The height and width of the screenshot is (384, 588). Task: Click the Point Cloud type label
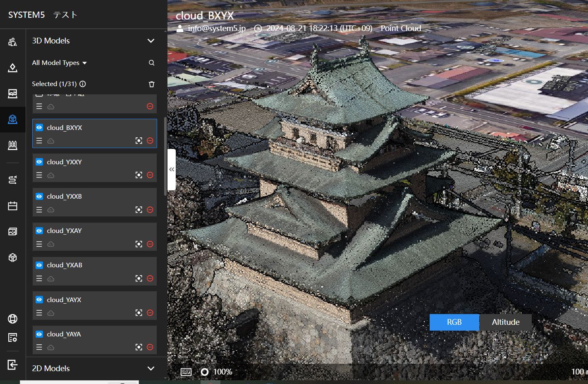[401, 28]
